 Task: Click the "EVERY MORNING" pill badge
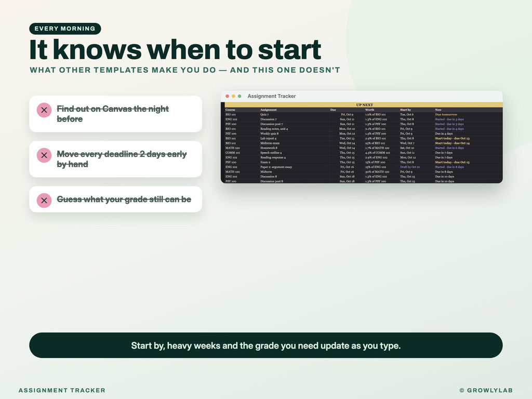pyautogui.click(x=65, y=29)
